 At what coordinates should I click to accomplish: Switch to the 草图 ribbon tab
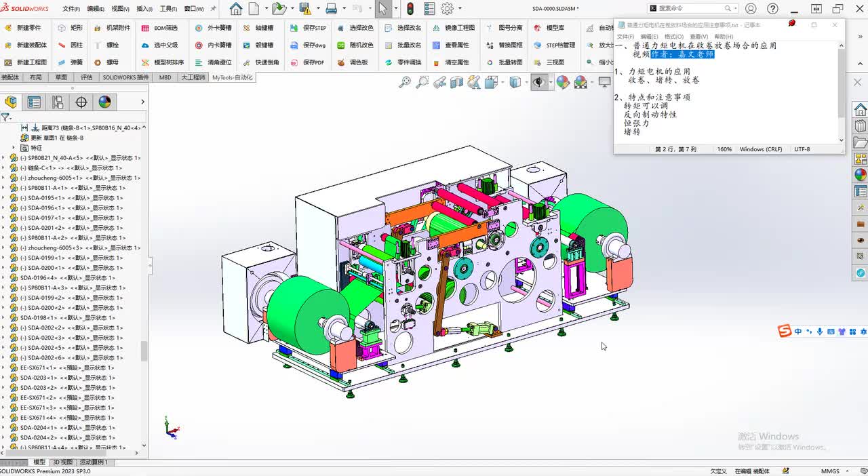point(61,77)
